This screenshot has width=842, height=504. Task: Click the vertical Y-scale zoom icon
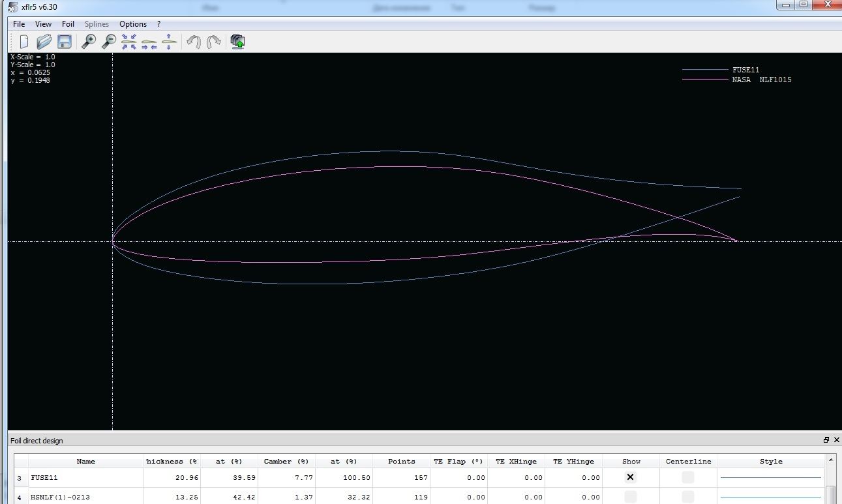point(169,42)
